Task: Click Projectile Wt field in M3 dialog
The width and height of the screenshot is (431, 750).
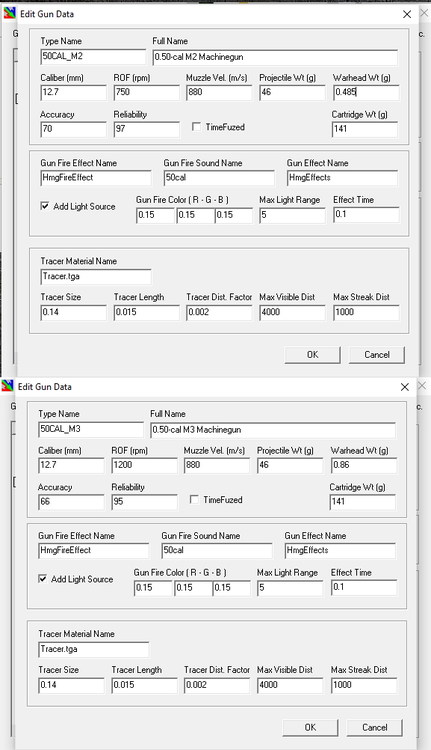Action: [290, 465]
